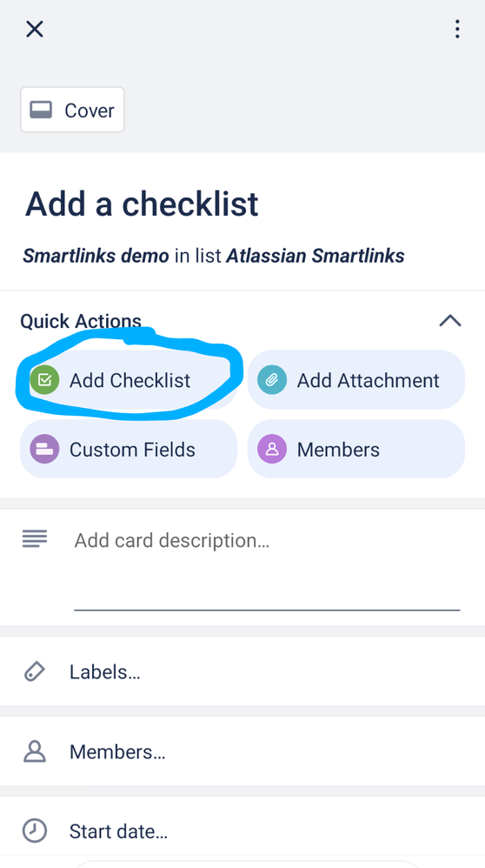Open the Smartlinks demo board link
Viewport: 485px width, 868px height.
pos(96,257)
